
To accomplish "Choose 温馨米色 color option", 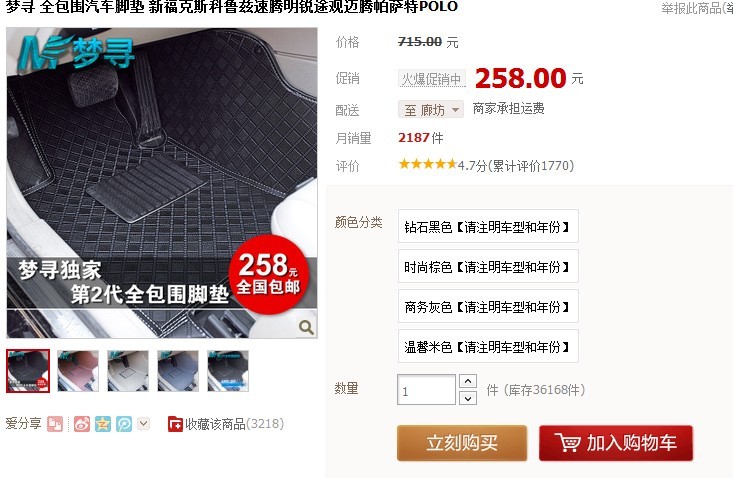I will click(488, 346).
